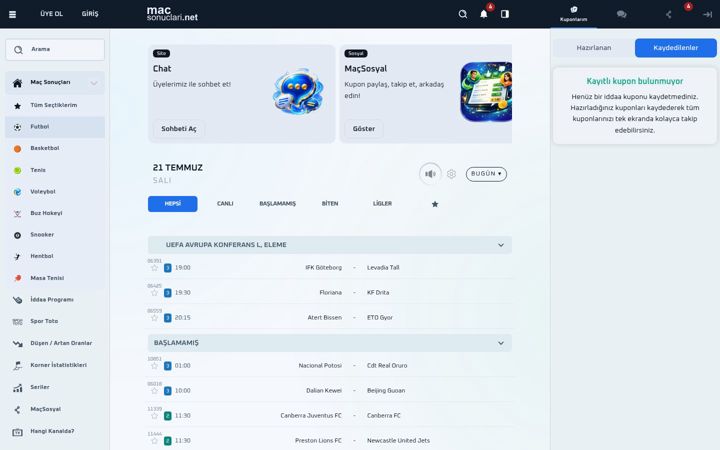Select Masa Tenisi in the sidebar
Screen dimensions: 720x450
(55, 278)
